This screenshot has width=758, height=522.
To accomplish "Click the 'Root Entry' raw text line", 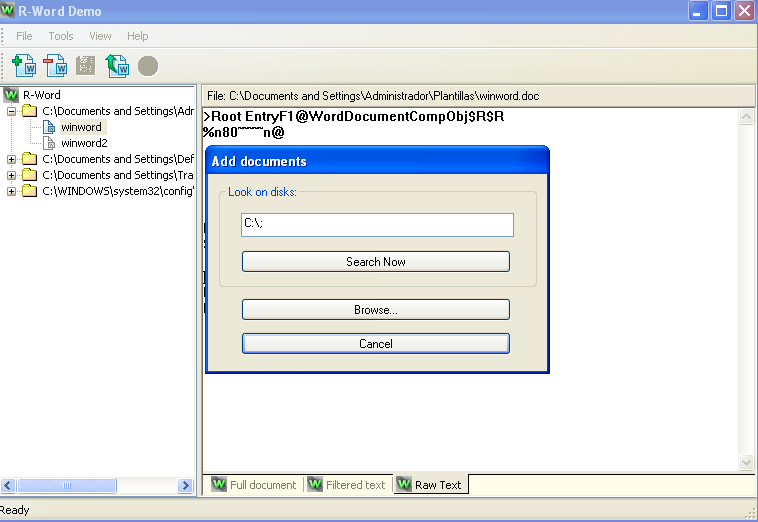I will click(353, 116).
